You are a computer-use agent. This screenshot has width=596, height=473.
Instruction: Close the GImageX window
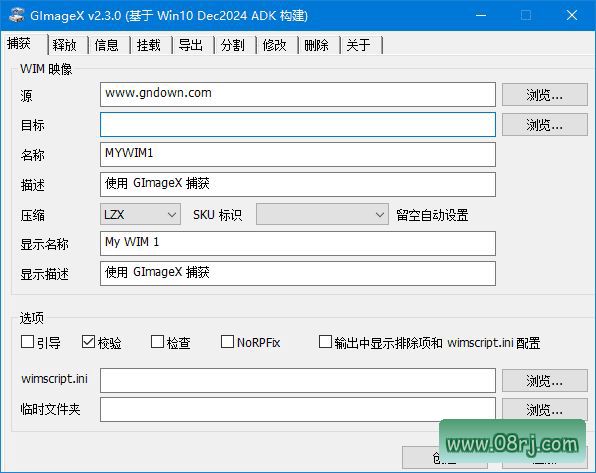572,15
